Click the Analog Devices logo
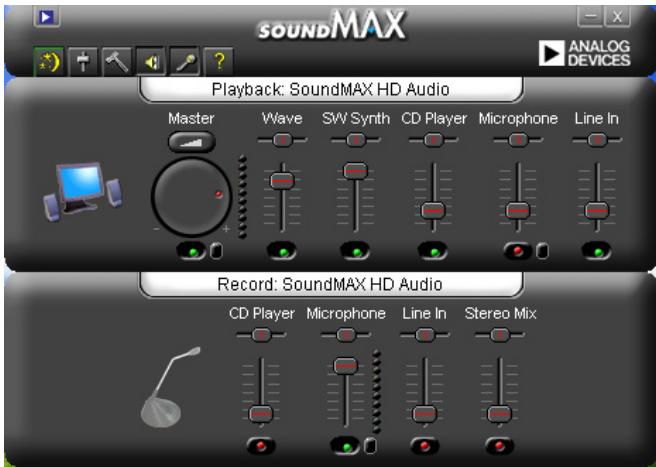The height and width of the screenshot is (467, 656). 584,53
